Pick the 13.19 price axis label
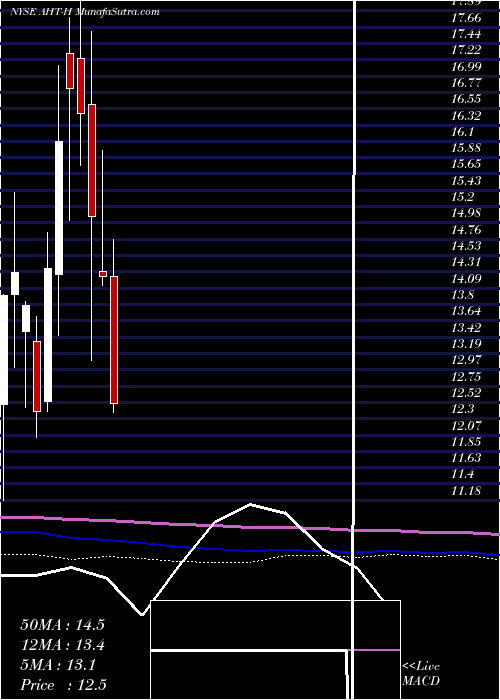The image size is (500, 700). click(x=467, y=344)
